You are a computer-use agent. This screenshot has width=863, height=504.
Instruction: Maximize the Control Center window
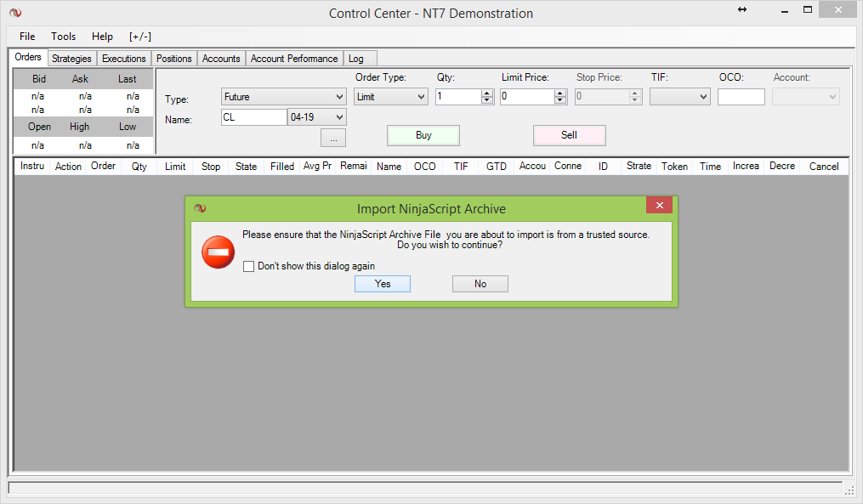[x=808, y=9]
